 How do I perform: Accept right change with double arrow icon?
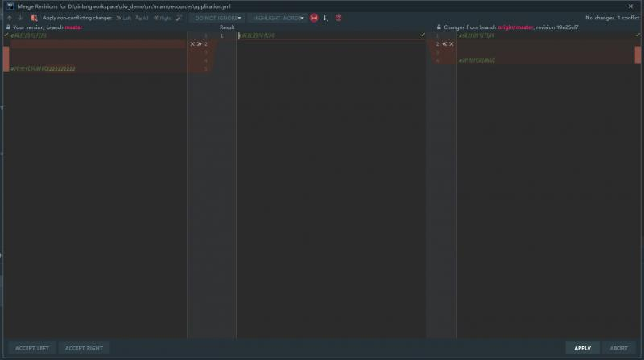(444, 44)
